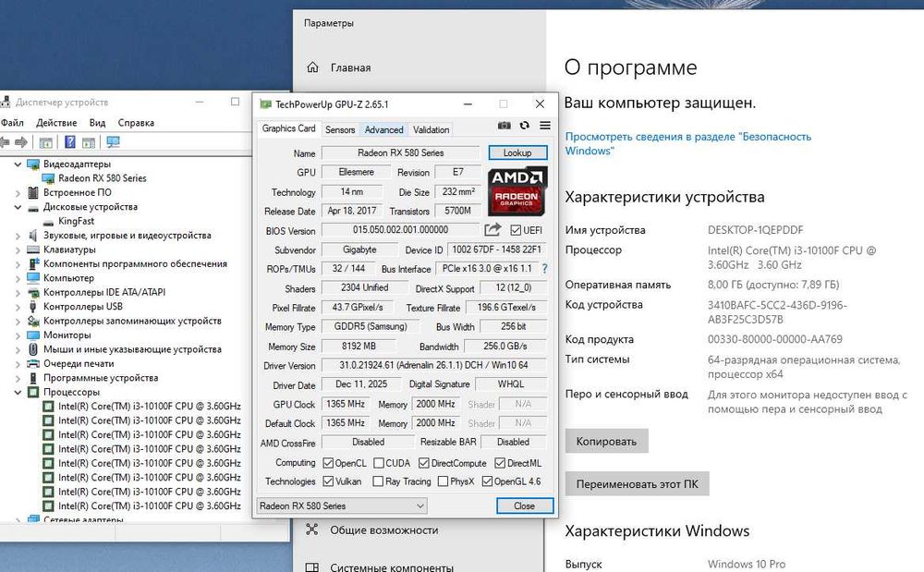Click GPU Name field Radeon RX 580 Series
This screenshot has height=572, width=924.
coord(401,152)
